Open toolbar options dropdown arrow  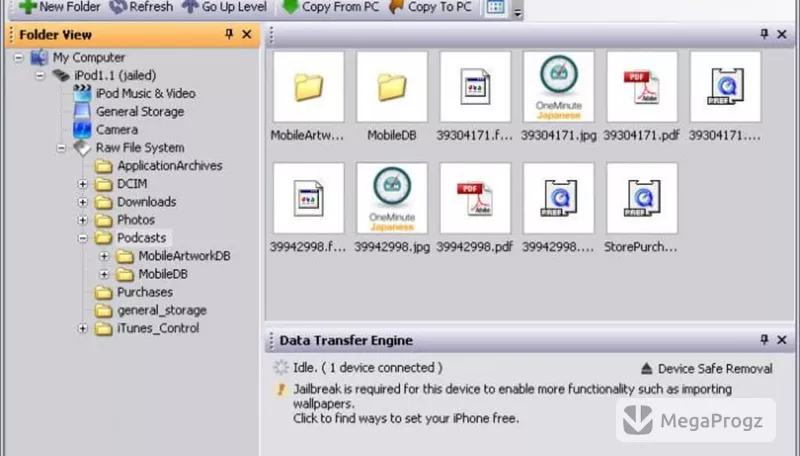pyautogui.click(x=517, y=12)
